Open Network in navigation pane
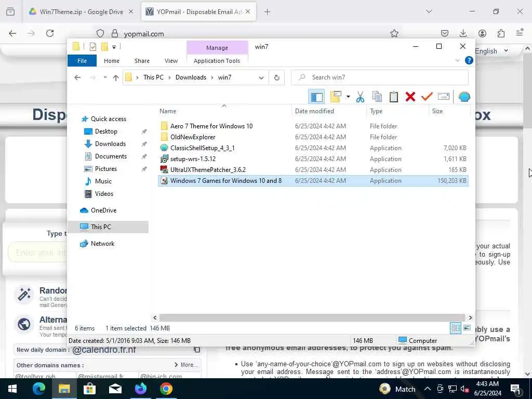 point(102,244)
